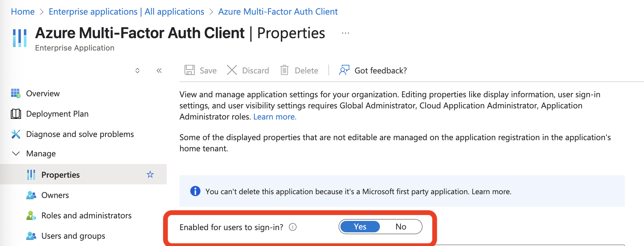Viewport: 644px width, 246px height.
Task: Click the Overview grid icon
Action: 16,93
